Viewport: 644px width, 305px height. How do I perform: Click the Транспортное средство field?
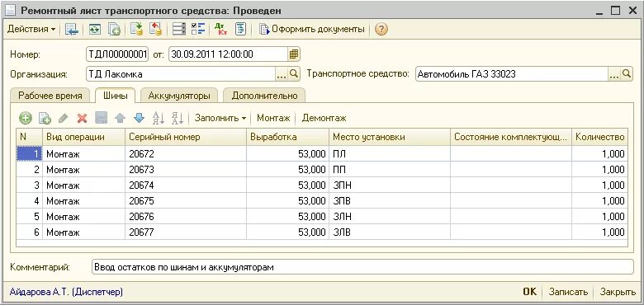[511, 74]
